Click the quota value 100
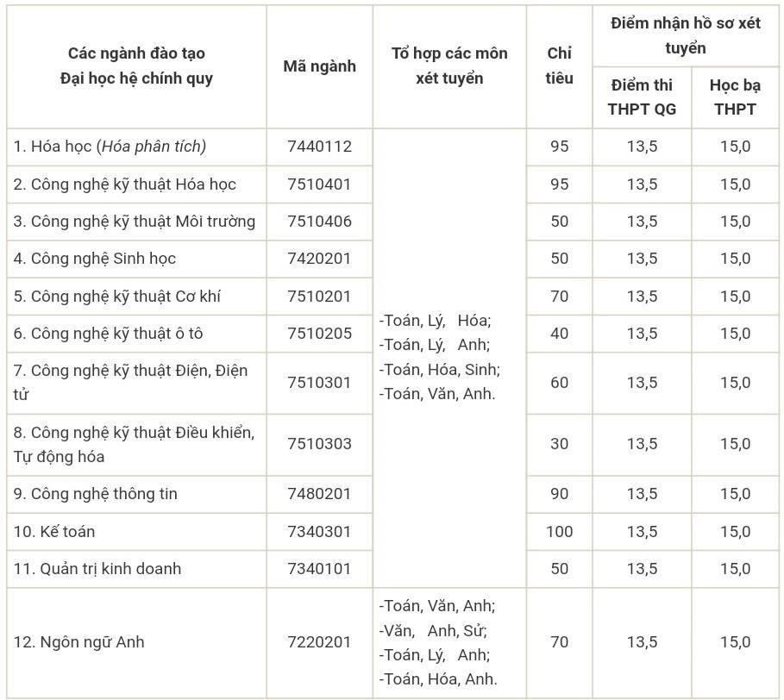 pos(559,531)
